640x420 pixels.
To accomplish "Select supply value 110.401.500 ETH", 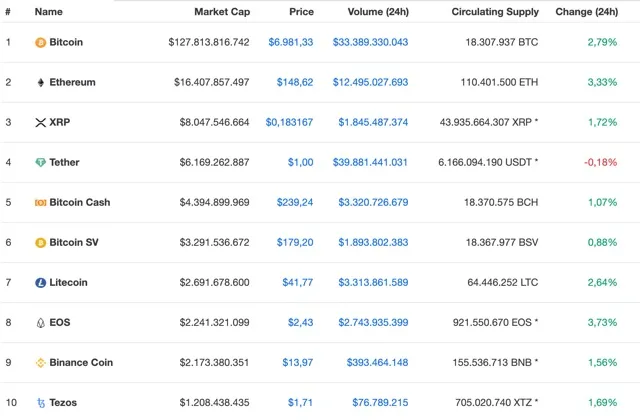I will (500, 82).
